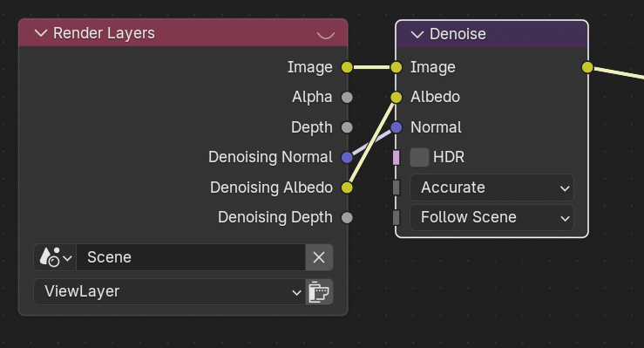Click the Render Layers preview toggle icon
Viewport: 644px width, 348px height.
(x=326, y=35)
